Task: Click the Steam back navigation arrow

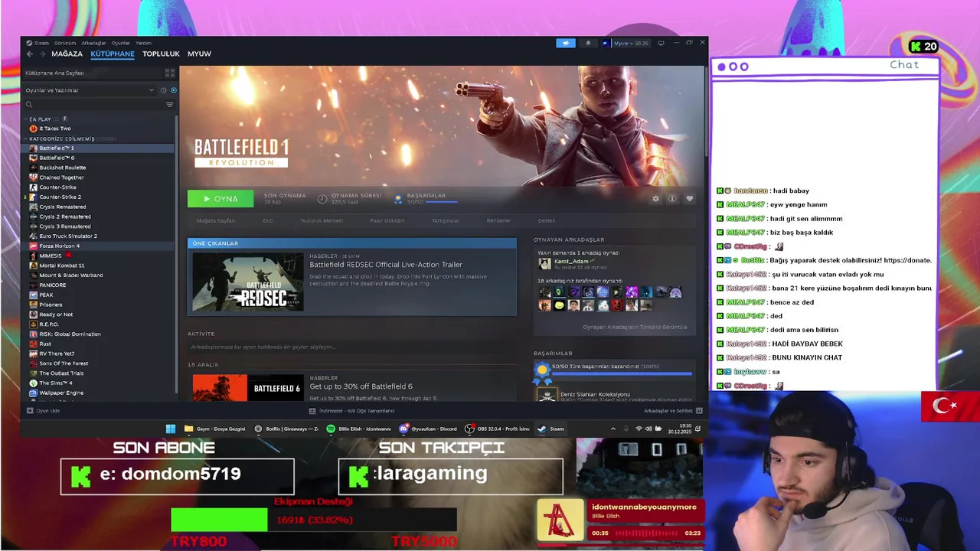Action: point(30,54)
